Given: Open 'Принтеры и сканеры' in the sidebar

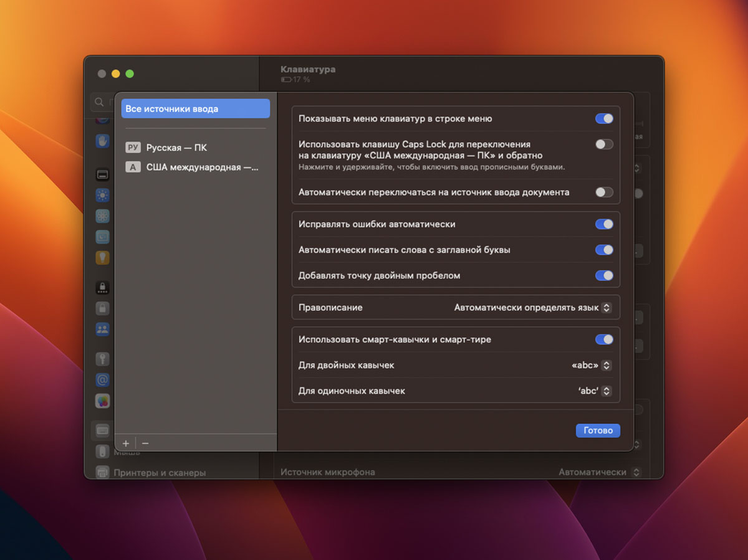Looking at the screenshot, I should click(x=159, y=473).
